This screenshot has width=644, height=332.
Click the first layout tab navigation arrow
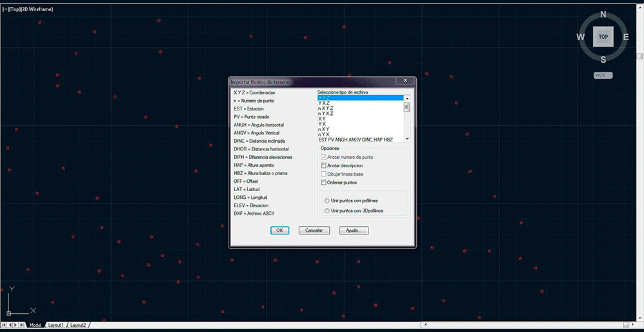click(x=4, y=325)
